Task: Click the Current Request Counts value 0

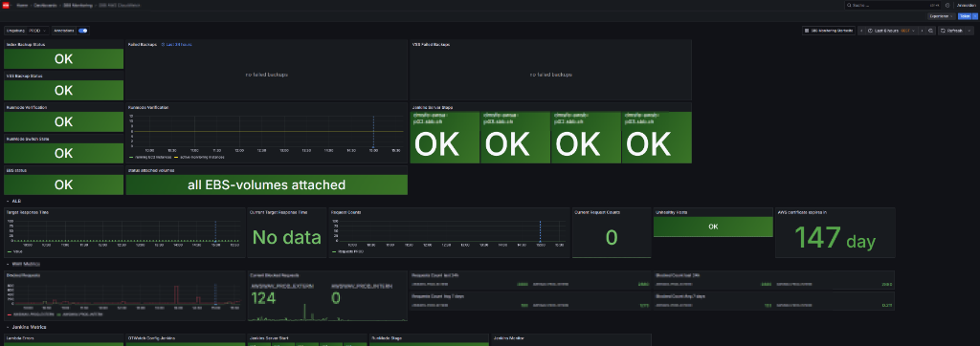Action: pyautogui.click(x=612, y=237)
